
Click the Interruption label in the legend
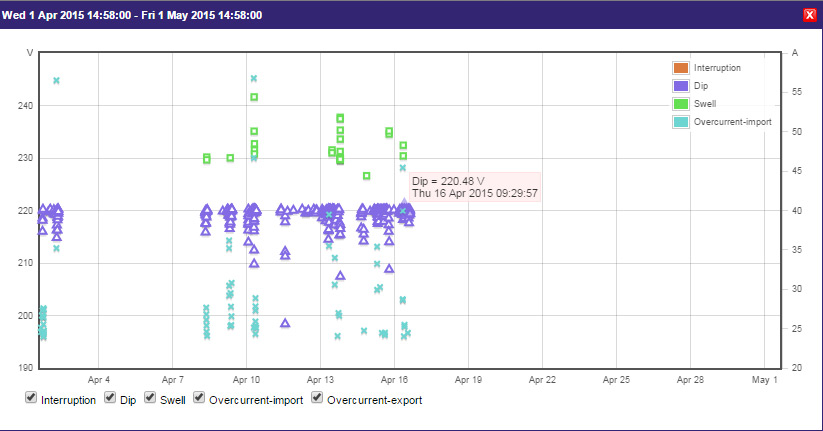click(x=717, y=68)
